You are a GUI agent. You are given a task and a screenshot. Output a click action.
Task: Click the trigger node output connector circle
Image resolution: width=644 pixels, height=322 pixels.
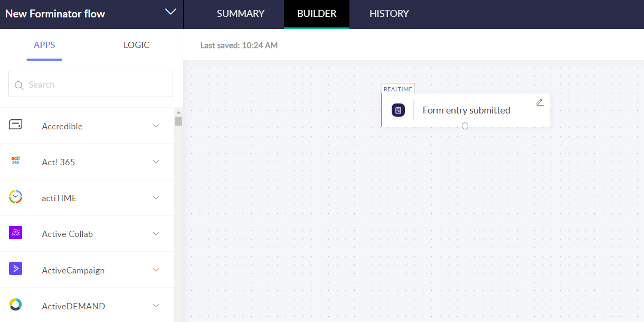465,126
